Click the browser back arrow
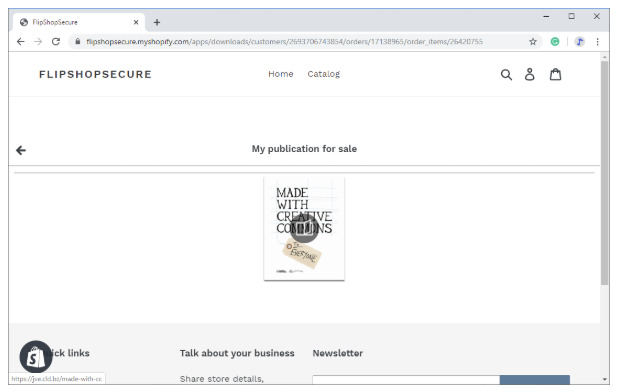 [20, 41]
